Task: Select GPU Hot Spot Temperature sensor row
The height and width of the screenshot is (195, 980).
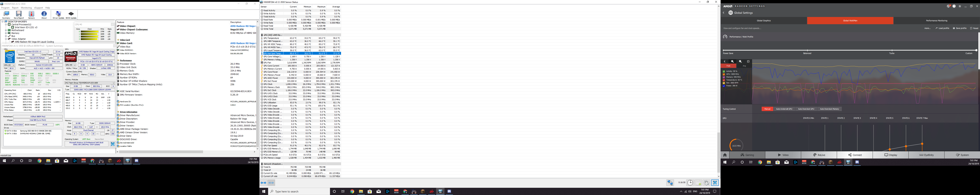Action: [300, 53]
